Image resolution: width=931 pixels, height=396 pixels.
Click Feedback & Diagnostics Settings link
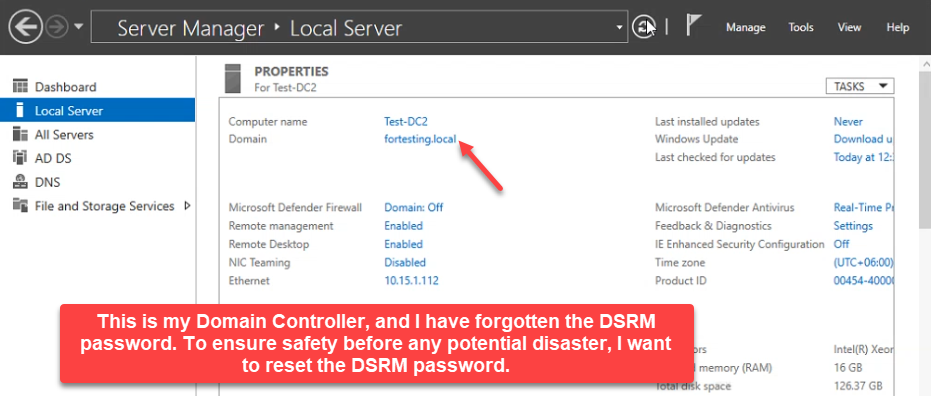coord(853,226)
